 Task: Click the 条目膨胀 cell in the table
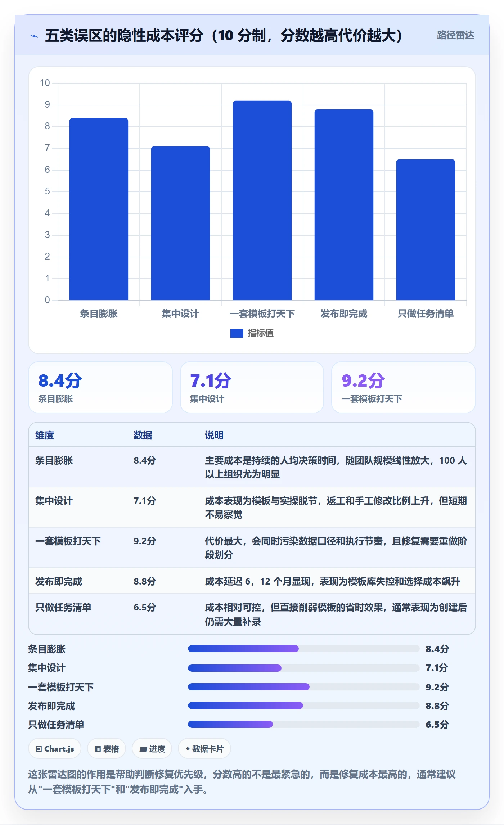tap(54, 460)
